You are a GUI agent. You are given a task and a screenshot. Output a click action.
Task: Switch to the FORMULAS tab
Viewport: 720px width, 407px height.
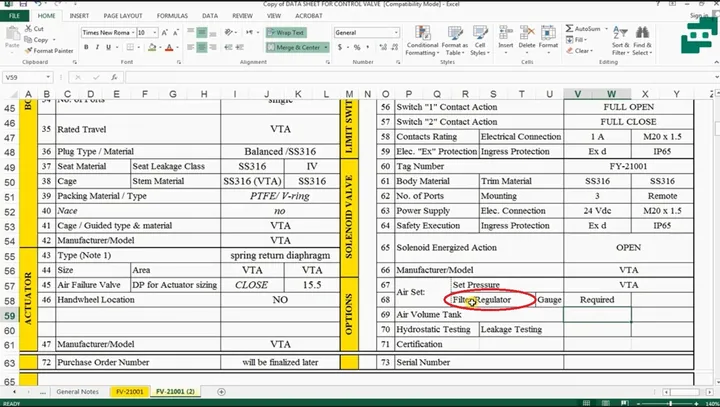172,16
